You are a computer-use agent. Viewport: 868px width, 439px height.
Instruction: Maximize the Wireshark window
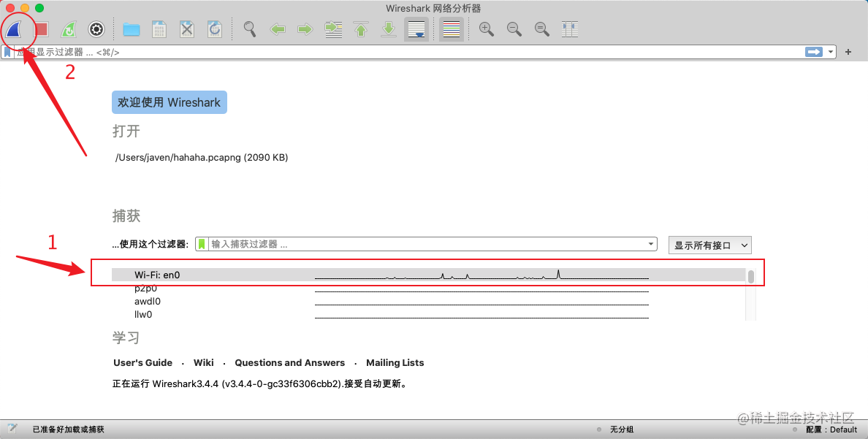[x=39, y=8]
